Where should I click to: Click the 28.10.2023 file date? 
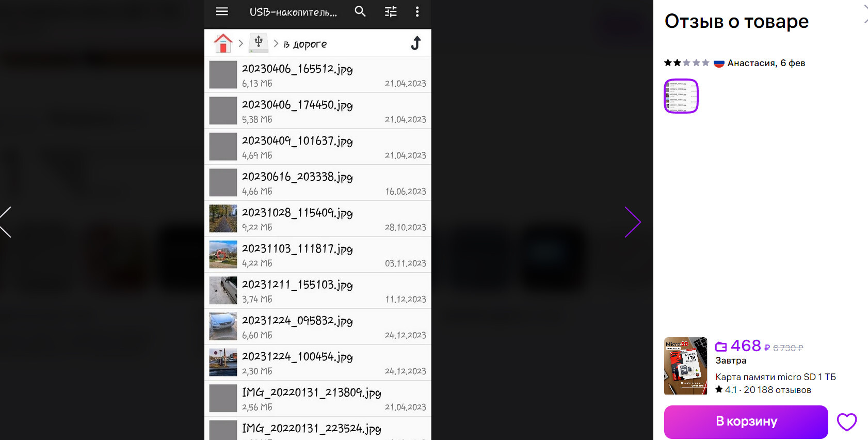(x=406, y=227)
